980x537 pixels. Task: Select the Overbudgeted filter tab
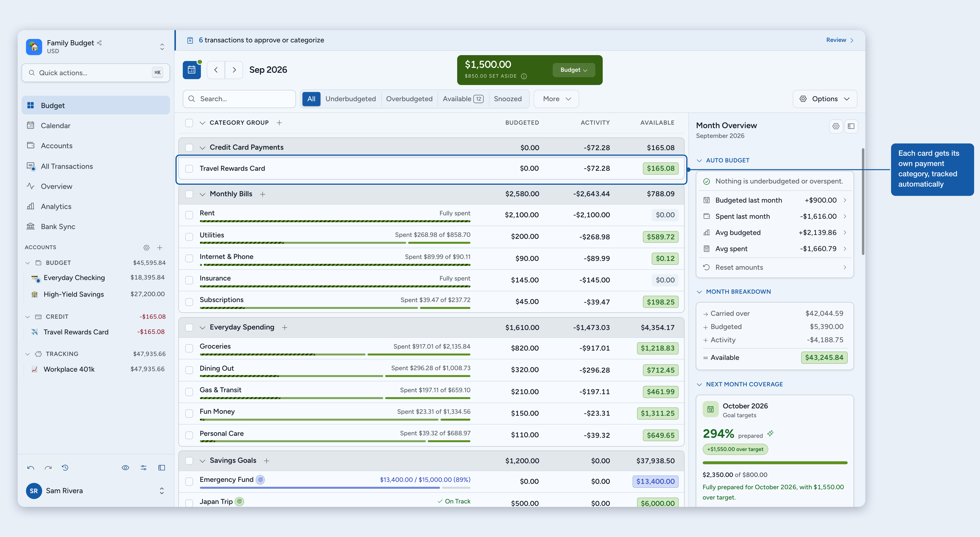409,99
